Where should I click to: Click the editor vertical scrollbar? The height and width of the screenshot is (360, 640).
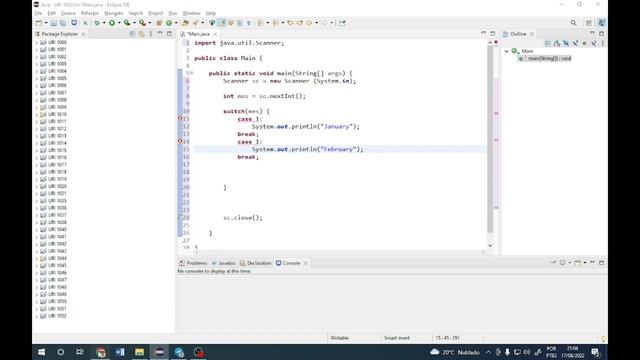click(490, 139)
